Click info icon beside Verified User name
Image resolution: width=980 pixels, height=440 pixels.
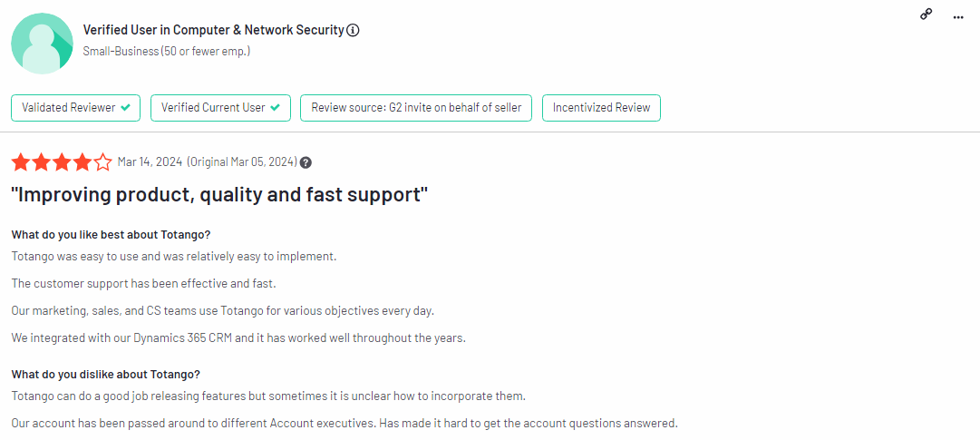pos(354,30)
